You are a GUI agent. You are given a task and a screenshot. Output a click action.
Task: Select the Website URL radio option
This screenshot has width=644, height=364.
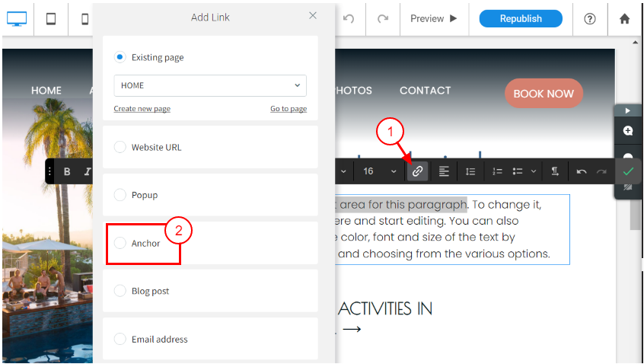[x=120, y=147]
